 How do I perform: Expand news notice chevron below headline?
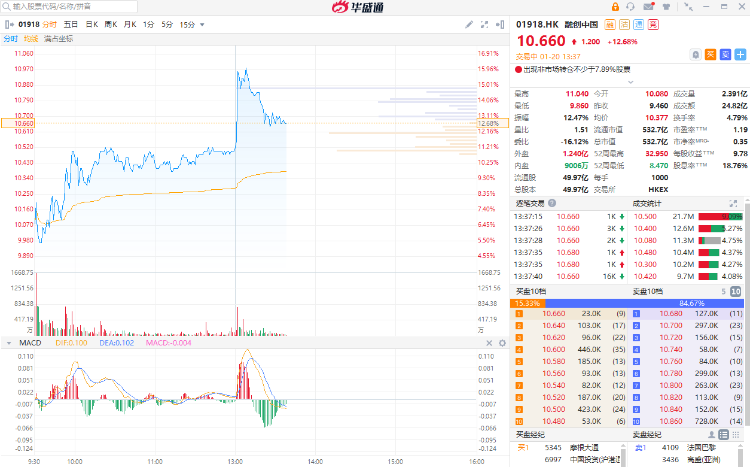(x=630, y=82)
